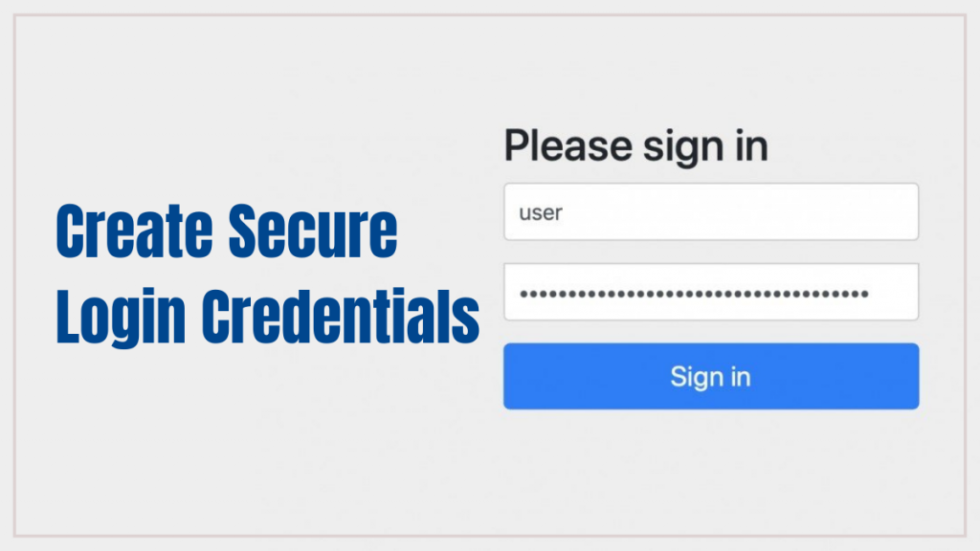Activate the Sign in button label

710,376
